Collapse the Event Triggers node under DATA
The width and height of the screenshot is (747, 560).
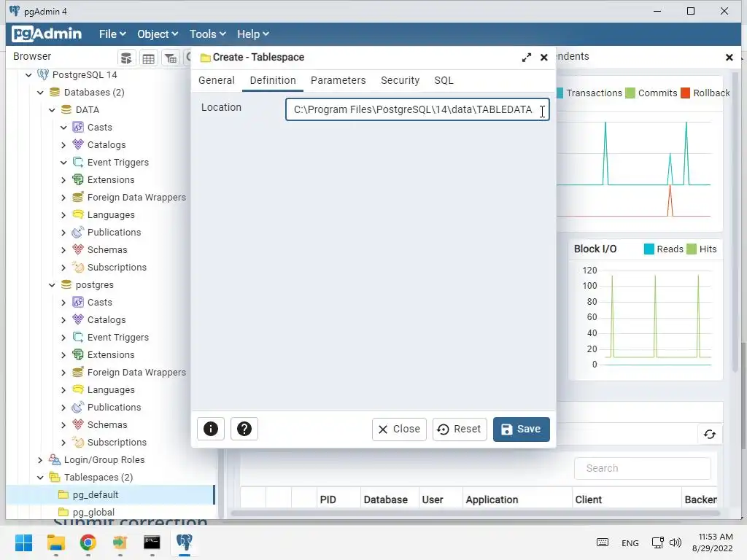pos(64,163)
